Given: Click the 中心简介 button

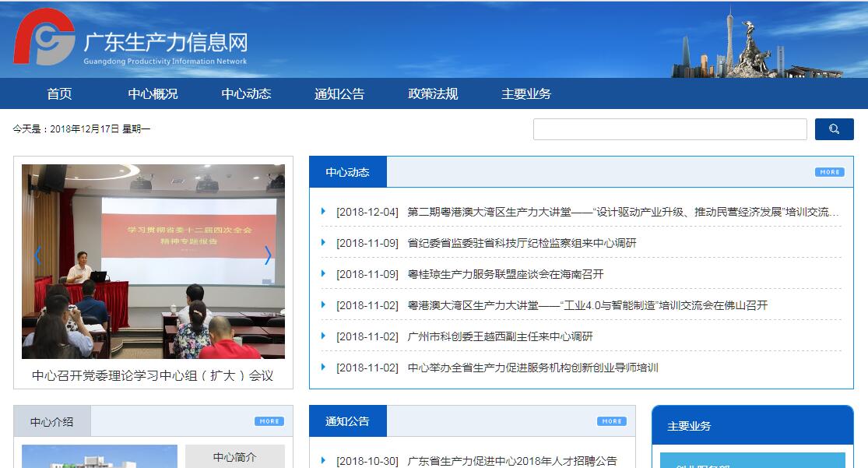Looking at the screenshot, I should [234, 457].
